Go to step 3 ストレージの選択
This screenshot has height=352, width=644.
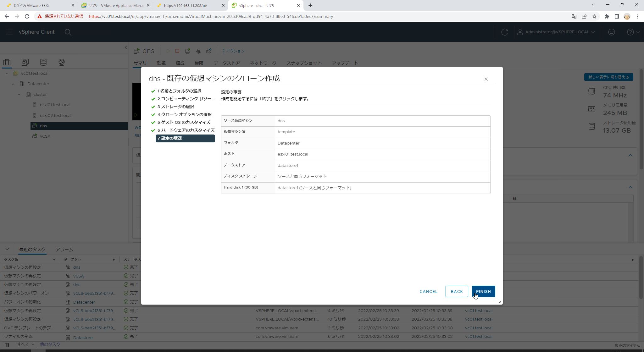175,107
